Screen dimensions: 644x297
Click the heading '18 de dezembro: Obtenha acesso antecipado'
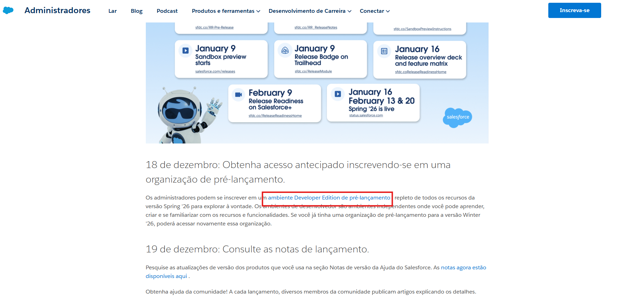[x=298, y=172]
